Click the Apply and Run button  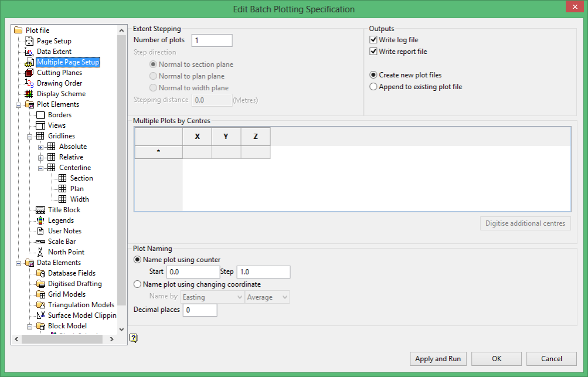[438, 359]
